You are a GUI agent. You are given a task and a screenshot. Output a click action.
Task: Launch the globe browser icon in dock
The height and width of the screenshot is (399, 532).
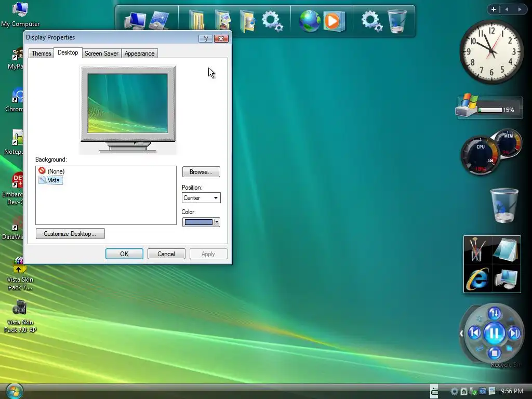(310, 21)
